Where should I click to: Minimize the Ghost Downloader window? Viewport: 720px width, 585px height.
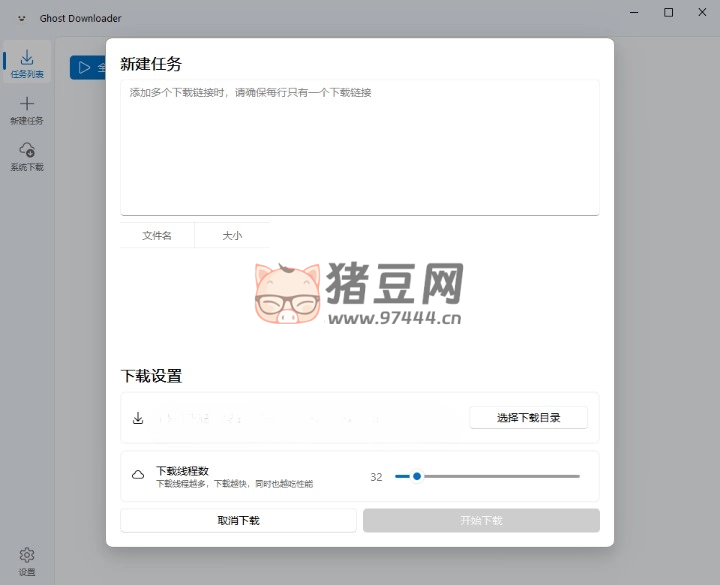point(633,13)
